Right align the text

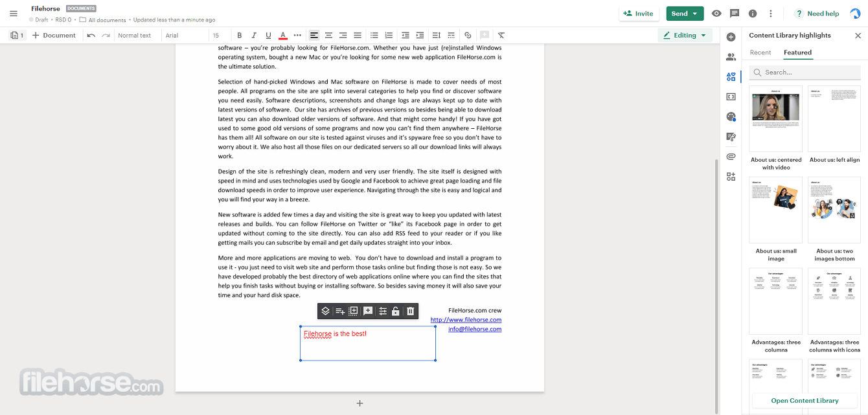coord(343,36)
